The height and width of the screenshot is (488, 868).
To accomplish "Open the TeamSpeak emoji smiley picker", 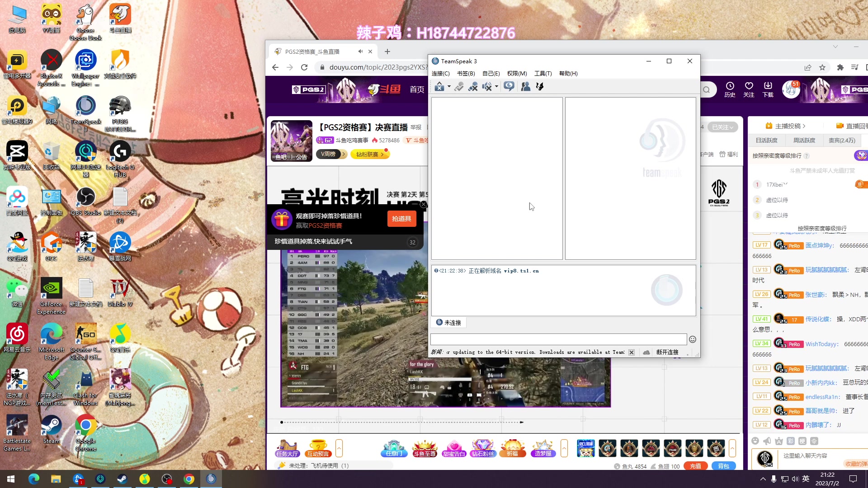I will pyautogui.click(x=693, y=339).
